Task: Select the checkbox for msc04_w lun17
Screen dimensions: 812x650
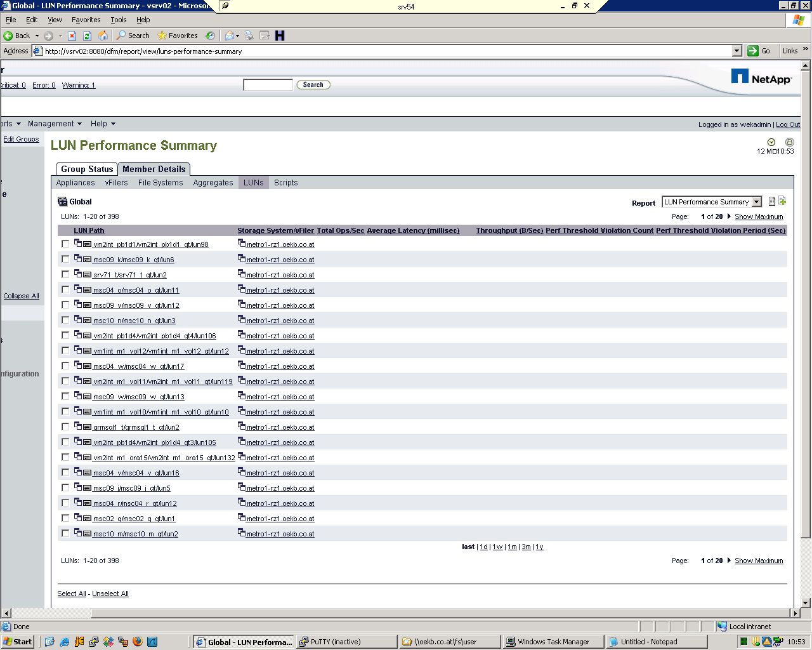Action: point(65,366)
